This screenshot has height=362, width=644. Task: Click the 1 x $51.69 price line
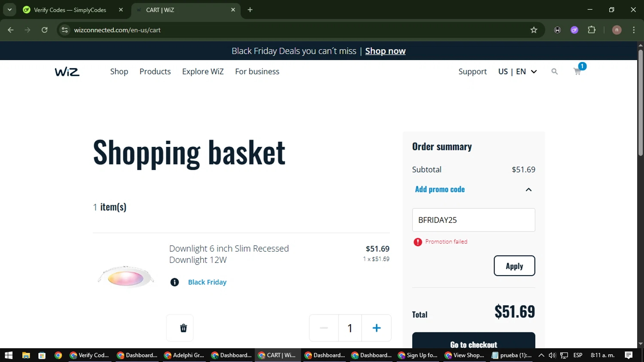pos(376,259)
